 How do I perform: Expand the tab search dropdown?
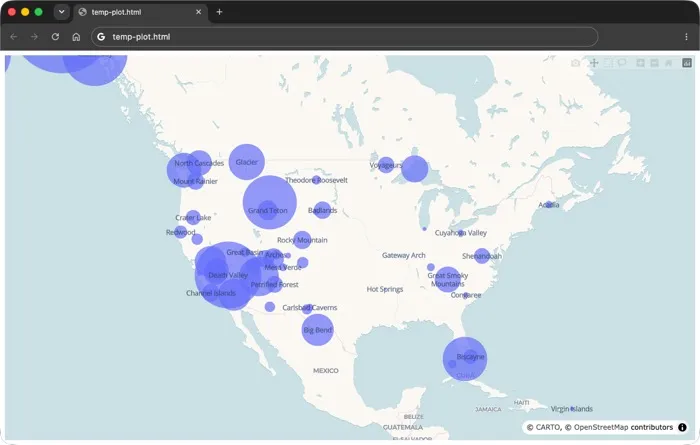[x=62, y=12]
